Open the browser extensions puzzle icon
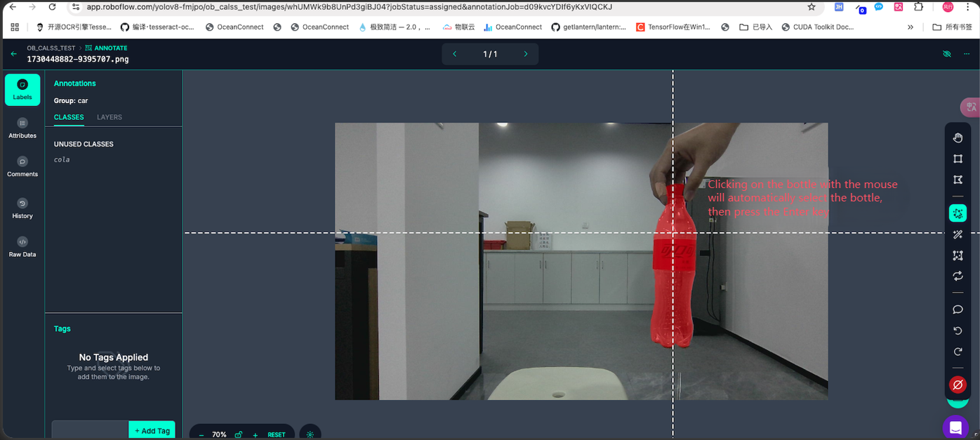980x440 pixels. click(x=919, y=7)
